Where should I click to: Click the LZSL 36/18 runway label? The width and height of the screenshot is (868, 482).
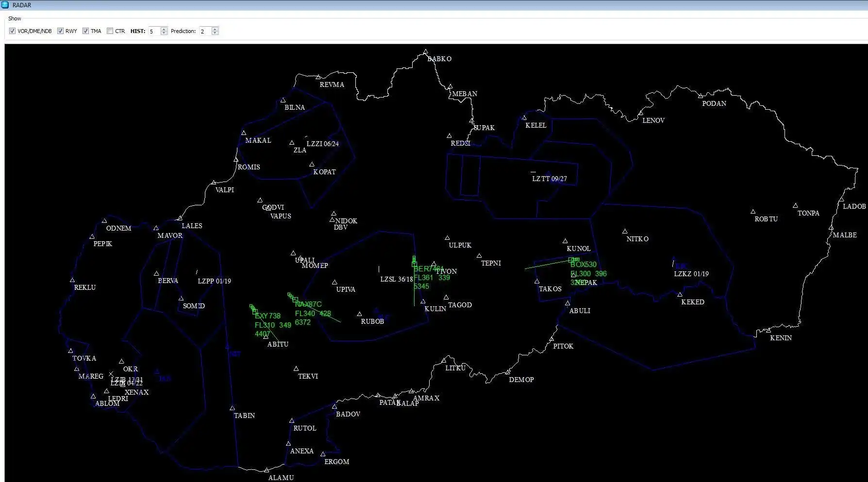pyautogui.click(x=397, y=280)
